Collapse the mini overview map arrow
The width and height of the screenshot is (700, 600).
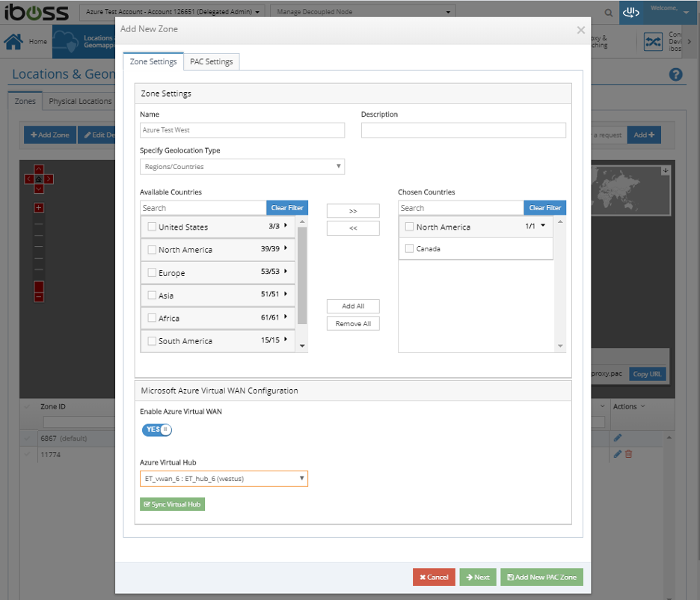pyautogui.click(x=665, y=170)
